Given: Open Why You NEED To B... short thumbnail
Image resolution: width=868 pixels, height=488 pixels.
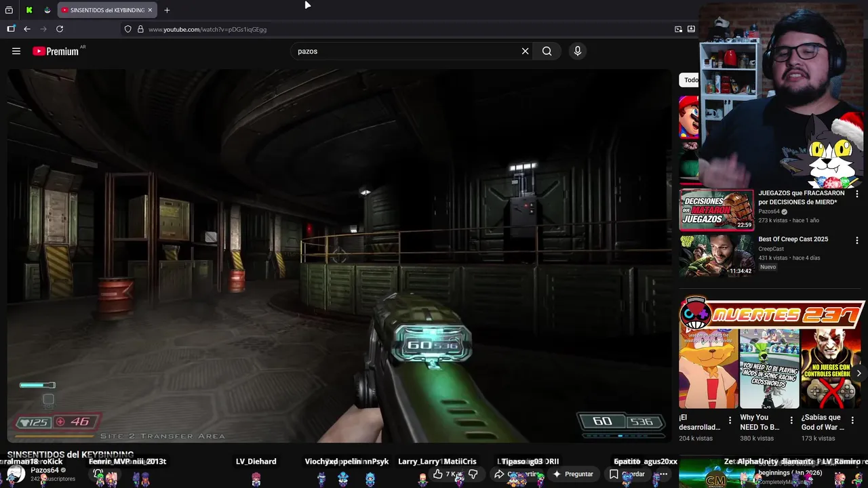Looking at the screenshot, I should coord(769,368).
